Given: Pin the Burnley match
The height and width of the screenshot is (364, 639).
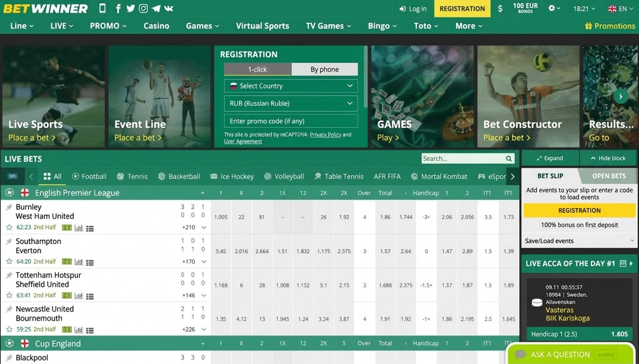Looking at the screenshot, I should [9, 208].
